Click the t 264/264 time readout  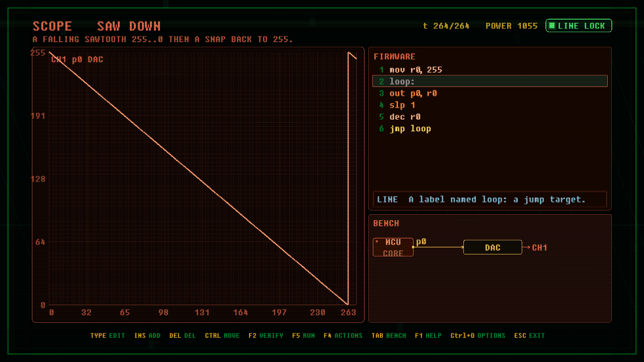tap(446, 26)
